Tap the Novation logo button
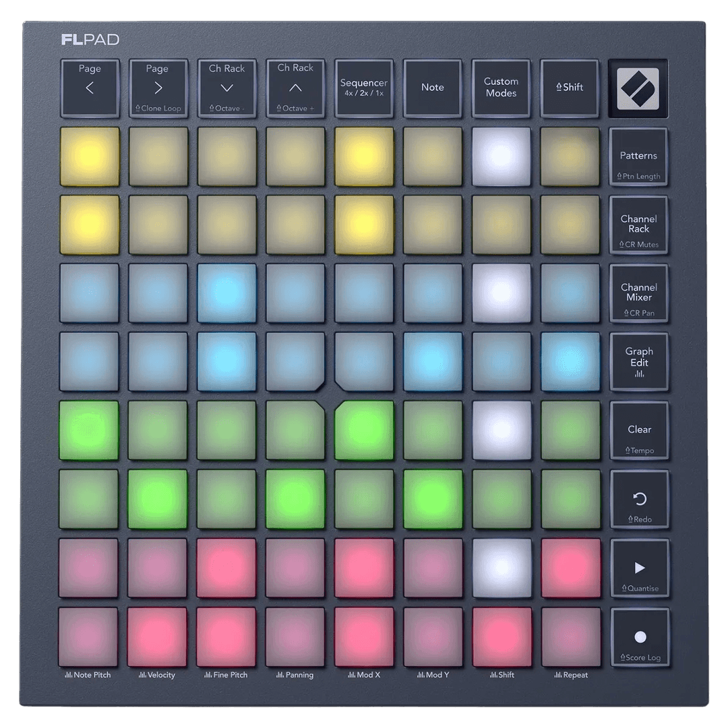The height and width of the screenshot is (728, 728). 638,88
